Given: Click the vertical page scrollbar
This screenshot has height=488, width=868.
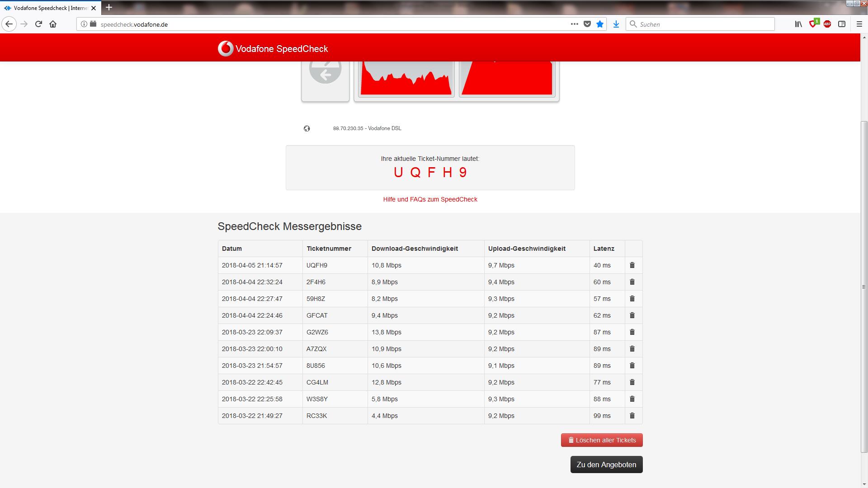Looking at the screenshot, I should 864,286.
